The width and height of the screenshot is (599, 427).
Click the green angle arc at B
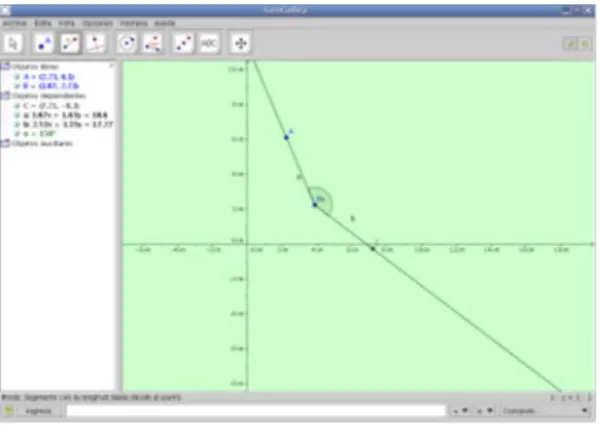(x=324, y=201)
